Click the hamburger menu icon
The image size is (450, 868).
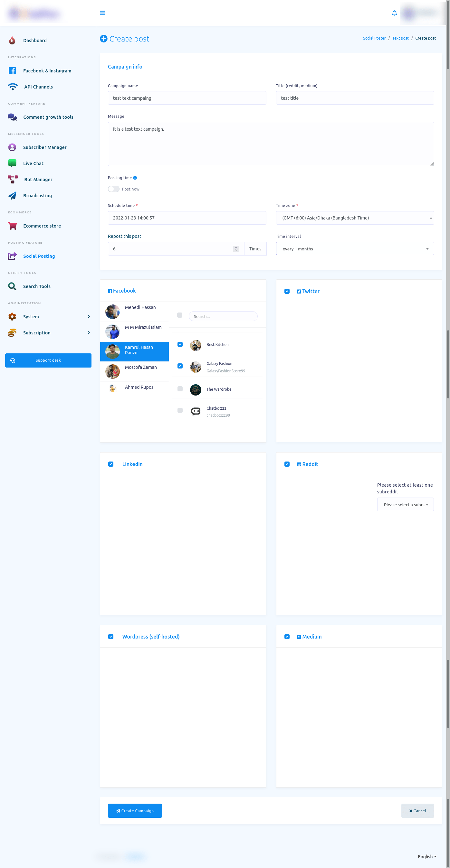coord(102,13)
